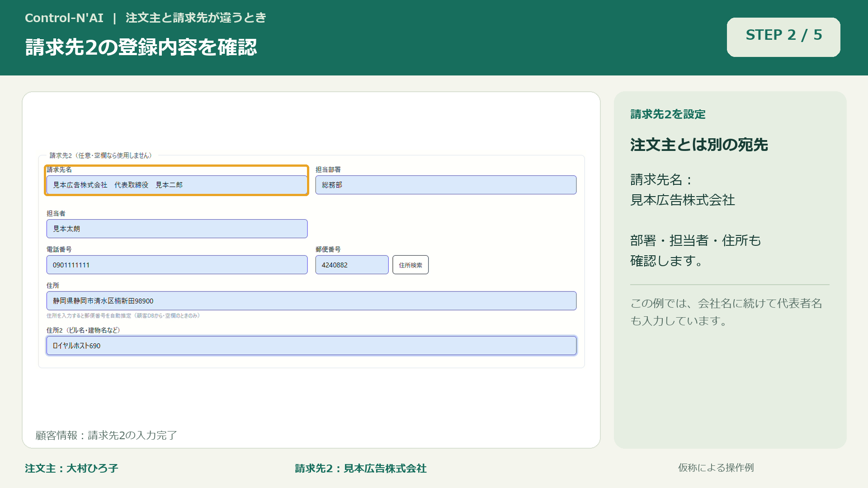
Task: Click the 仮称による操作例 note
Action: (x=716, y=468)
